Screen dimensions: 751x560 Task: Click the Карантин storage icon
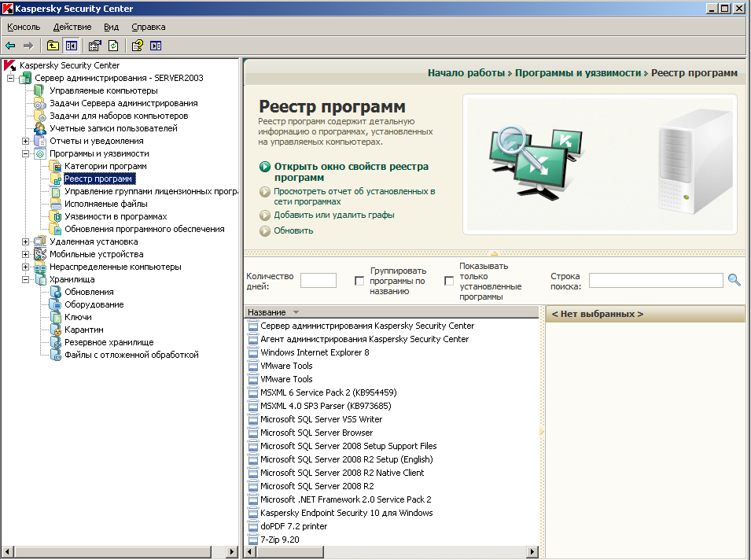tap(56, 330)
